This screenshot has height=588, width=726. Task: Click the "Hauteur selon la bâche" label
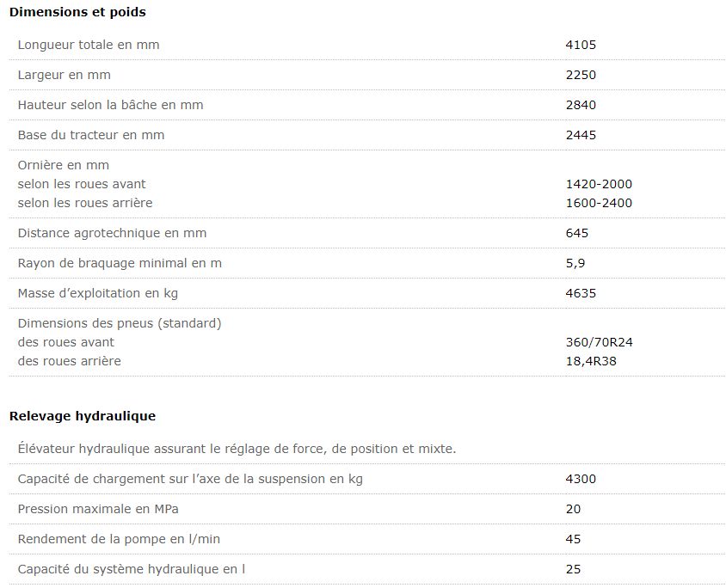[110, 105]
